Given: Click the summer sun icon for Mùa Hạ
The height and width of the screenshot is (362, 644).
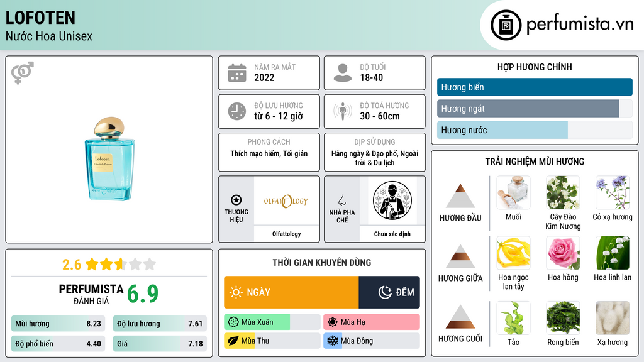Looking at the screenshot, I should (x=333, y=322).
